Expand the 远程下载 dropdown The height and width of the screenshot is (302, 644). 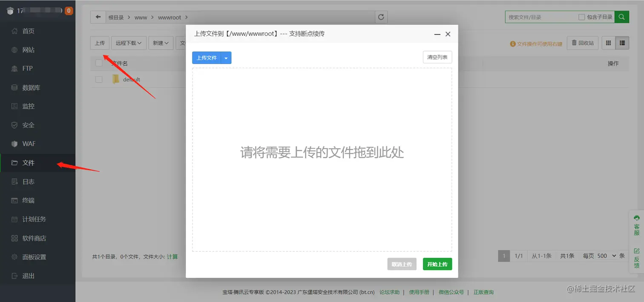pyautogui.click(x=129, y=43)
